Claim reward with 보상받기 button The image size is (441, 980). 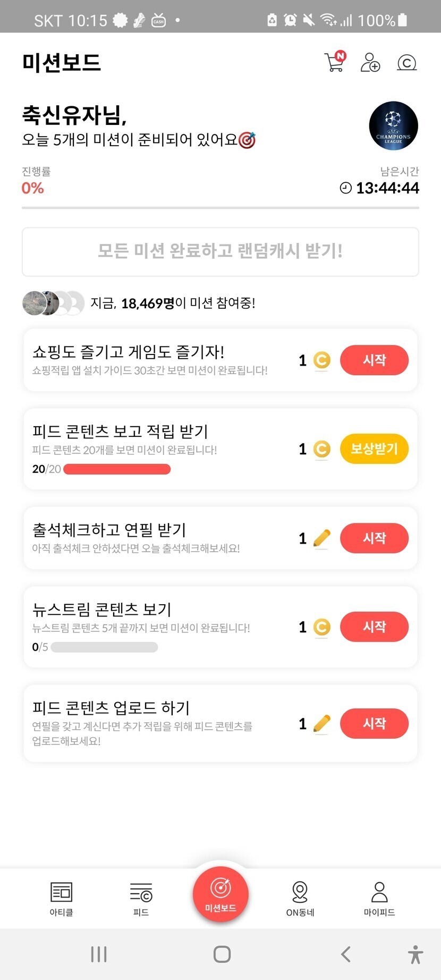pos(374,449)
